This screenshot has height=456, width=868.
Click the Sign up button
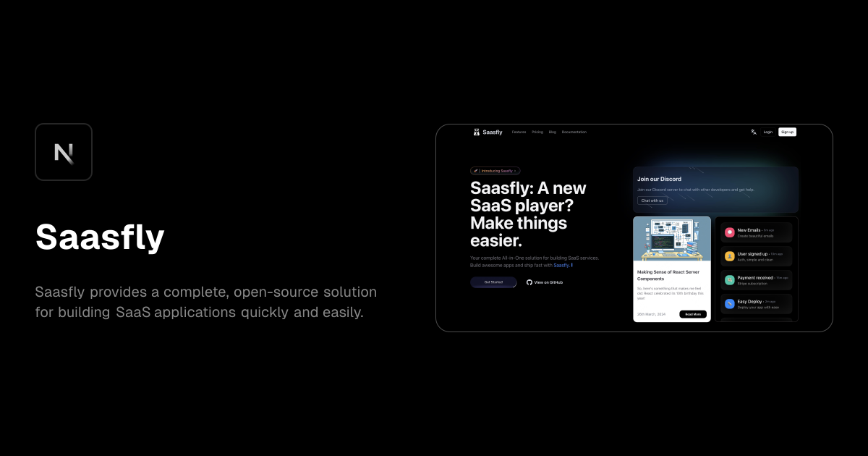click(x=788, y=132)
